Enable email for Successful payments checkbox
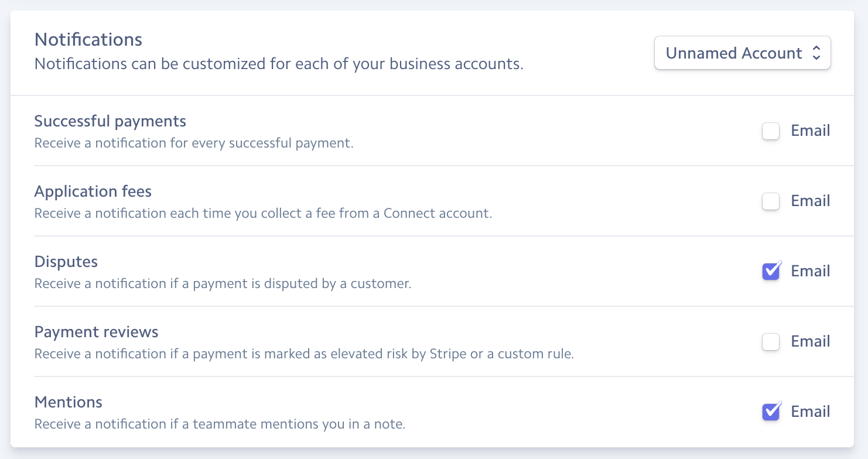The image size is (868, 459). [771, 131]
